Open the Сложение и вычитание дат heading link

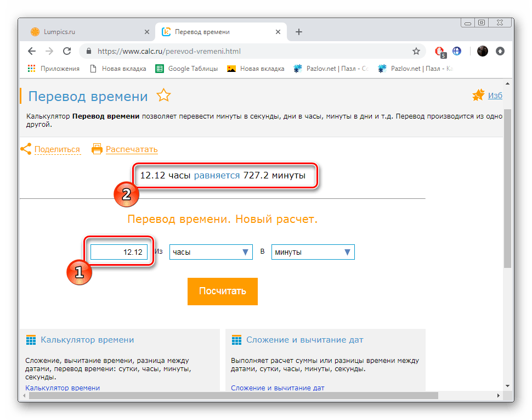(x=305, y=340)
